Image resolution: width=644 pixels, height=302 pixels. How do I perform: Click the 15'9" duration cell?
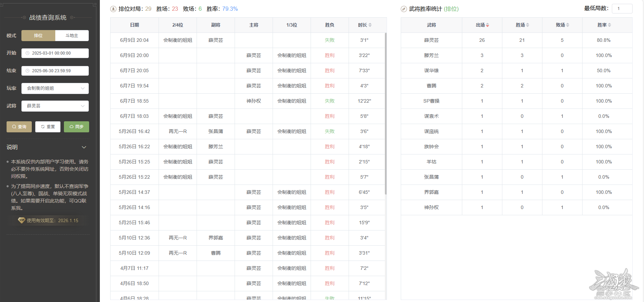(364, 223)
